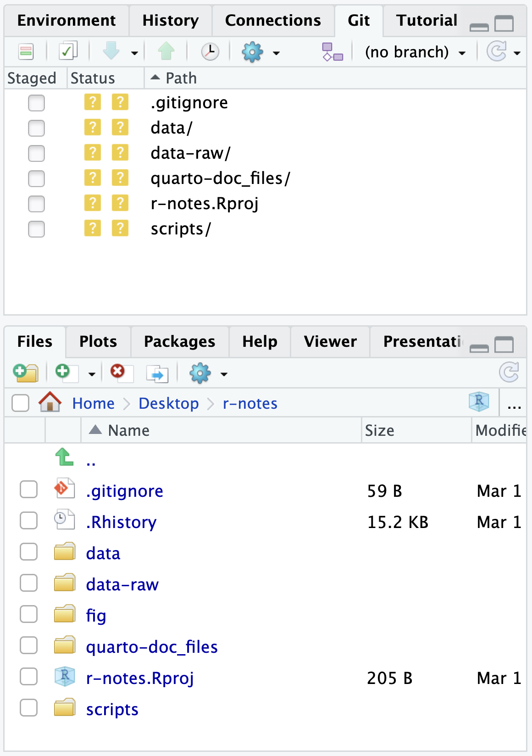Click the Files pane More gear icon

pos(200,373)
